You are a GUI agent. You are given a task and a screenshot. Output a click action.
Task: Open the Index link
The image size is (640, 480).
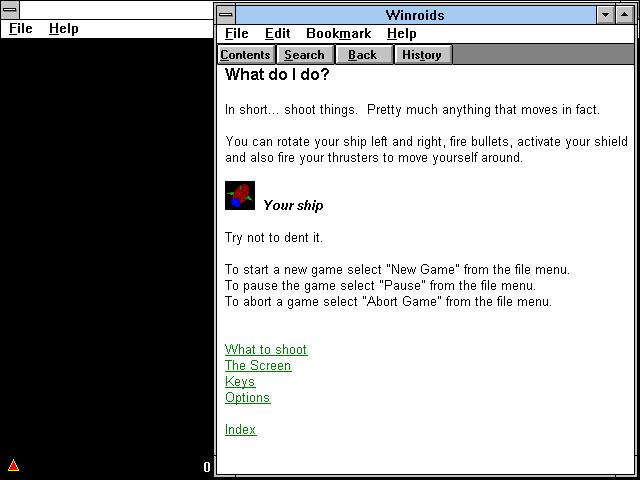tap(240, 429)
